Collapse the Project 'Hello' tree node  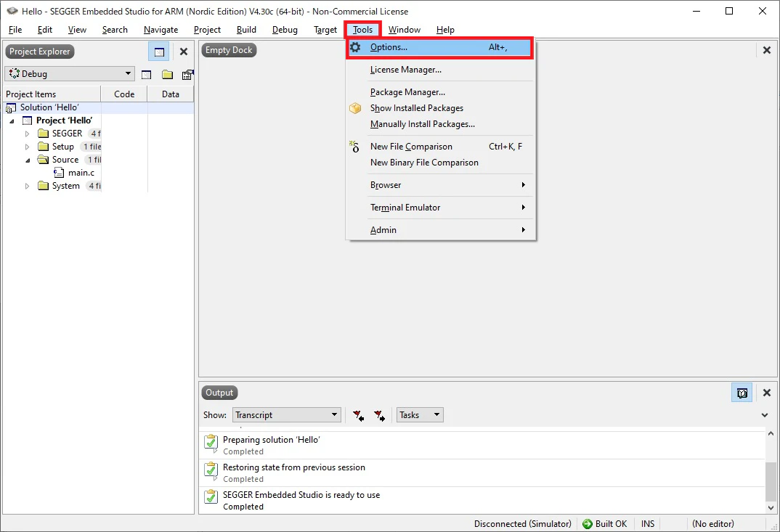[12, 120]
